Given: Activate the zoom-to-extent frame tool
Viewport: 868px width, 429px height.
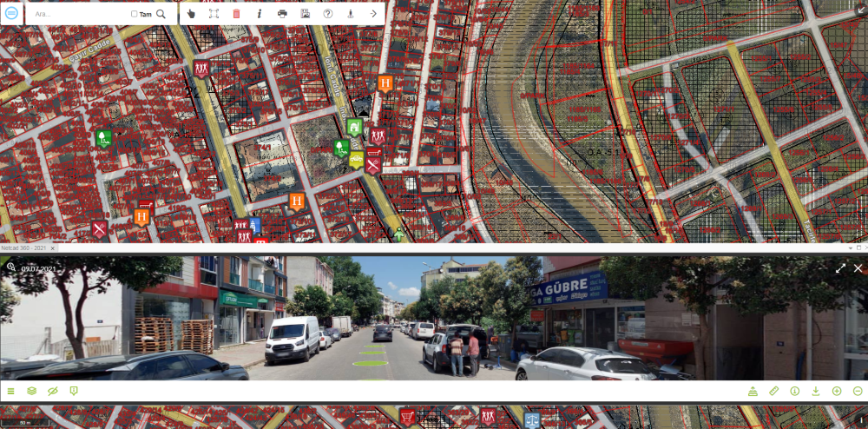Looking at the screenshot, I should click(214, 14).
